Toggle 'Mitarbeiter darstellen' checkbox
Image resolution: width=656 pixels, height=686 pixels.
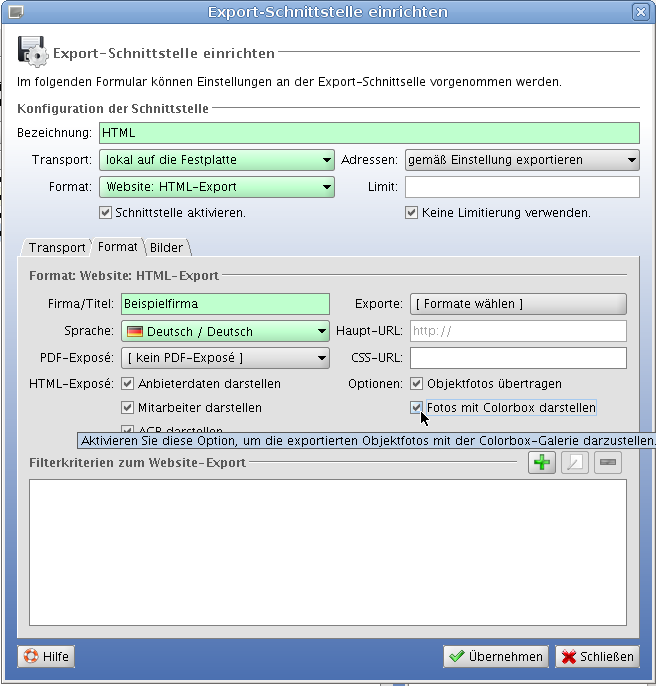[128, 408]
